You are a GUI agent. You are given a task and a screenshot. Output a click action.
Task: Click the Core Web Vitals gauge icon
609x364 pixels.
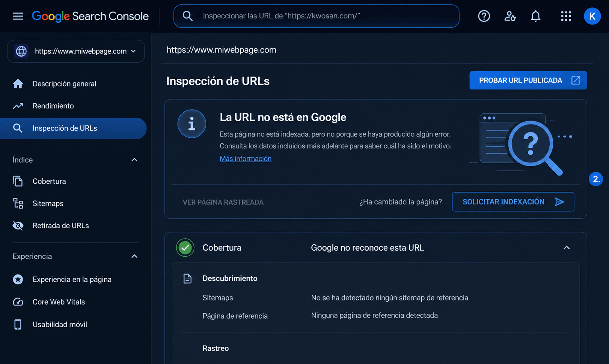tap(18, 302)
